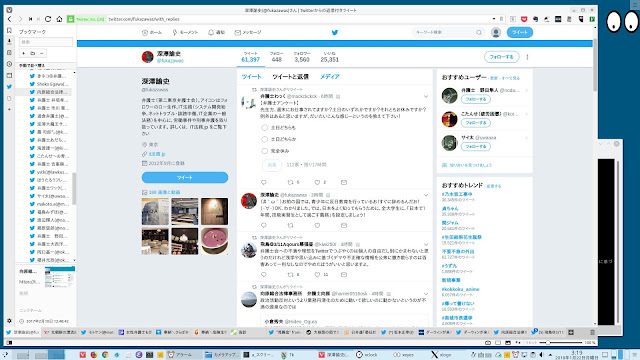Add a new bookmark with plus icon
This screenshot has width=640, height=360.
click(x=23, y=53)
